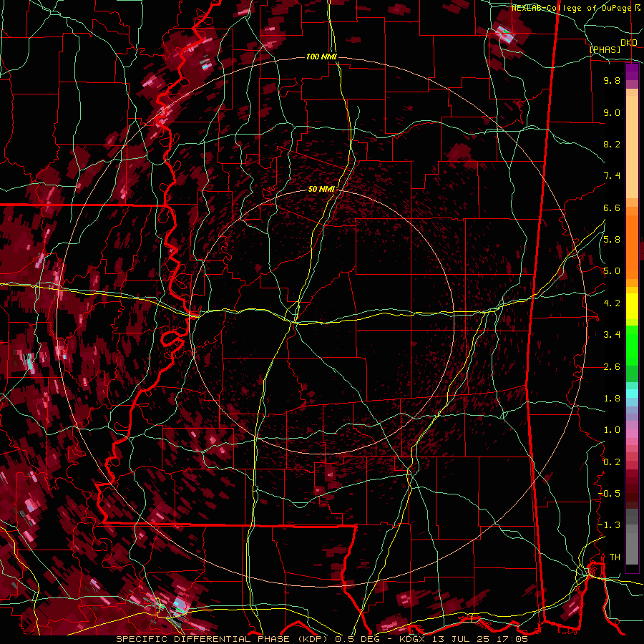Screen dimensions: 644x644
Task: Click the 4.2 scale value
Action: [612, 303]
